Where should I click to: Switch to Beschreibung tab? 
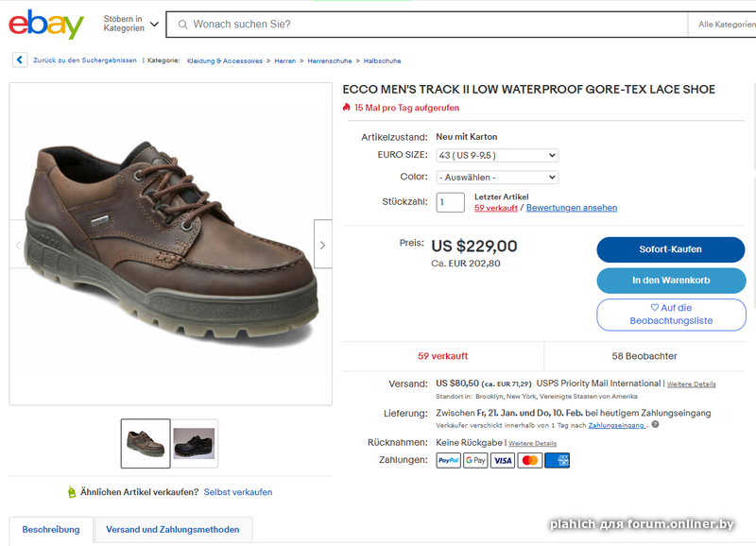click(x=51, y=530)
